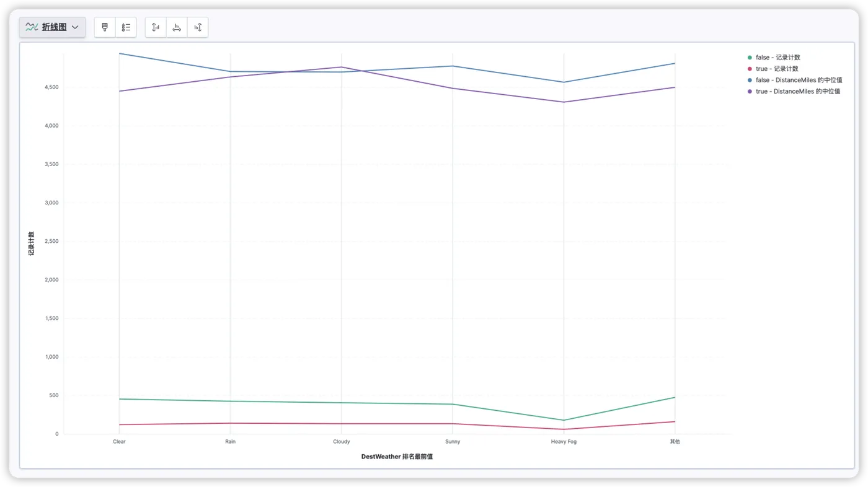Click the 1,000 y-axis tick label
This screenshot has width=868, height=487.
pyautogui.click(x=51, y=357)
